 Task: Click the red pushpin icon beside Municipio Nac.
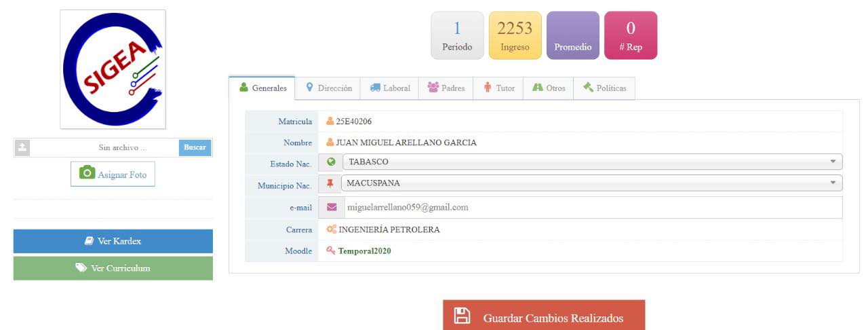tap(330, 183)
